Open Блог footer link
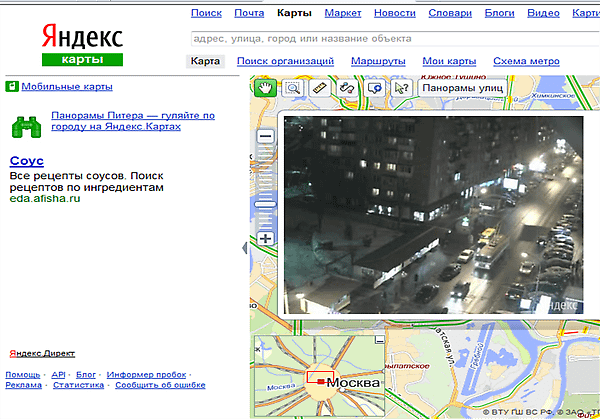The image size is (600, 419). click(x=86, y=375)
